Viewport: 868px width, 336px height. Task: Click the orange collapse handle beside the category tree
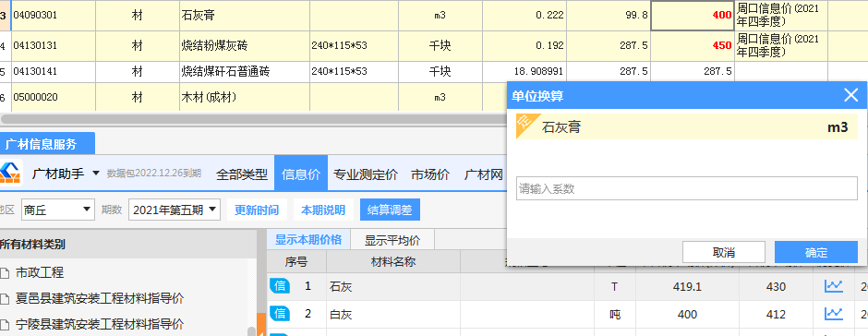coord(261,324)
